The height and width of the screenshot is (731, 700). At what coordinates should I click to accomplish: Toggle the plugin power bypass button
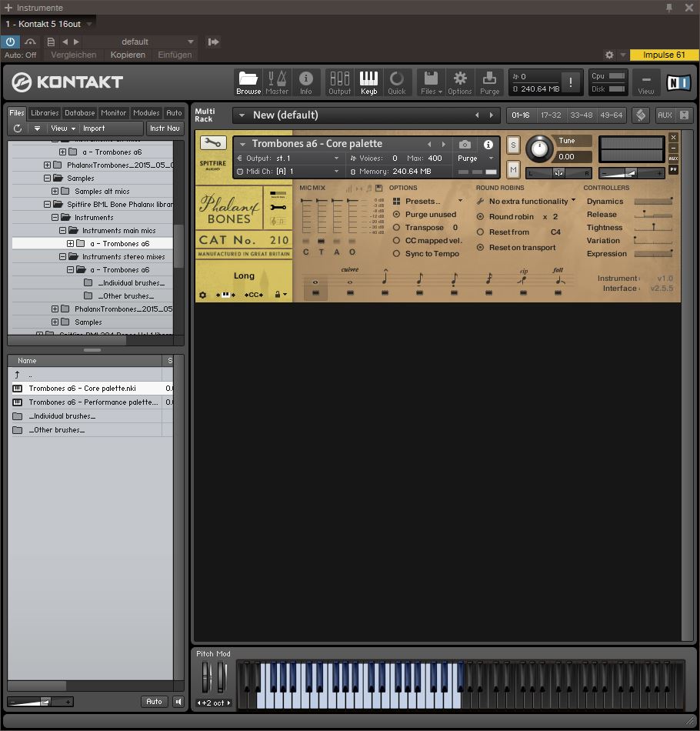pos(10,42)
